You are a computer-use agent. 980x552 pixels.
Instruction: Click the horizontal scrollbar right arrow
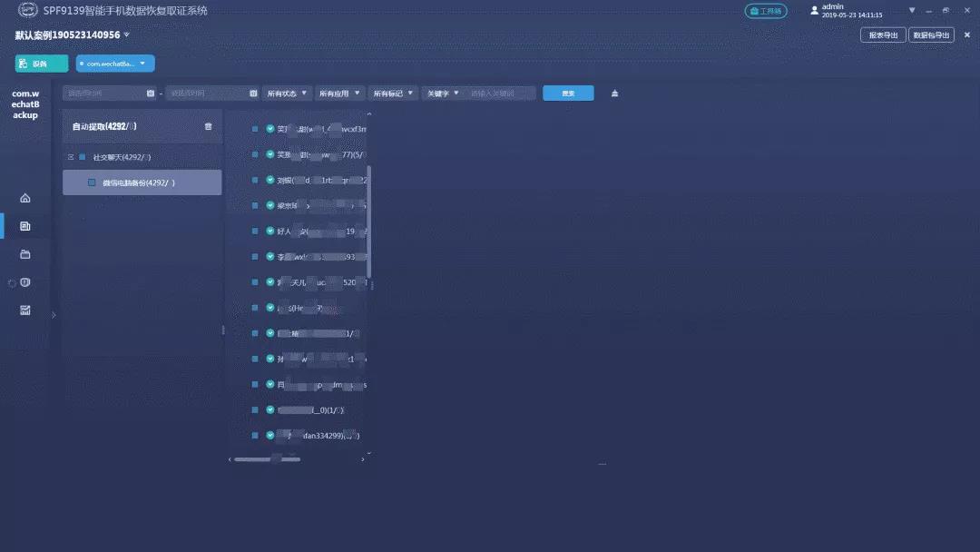pos(362,459)
